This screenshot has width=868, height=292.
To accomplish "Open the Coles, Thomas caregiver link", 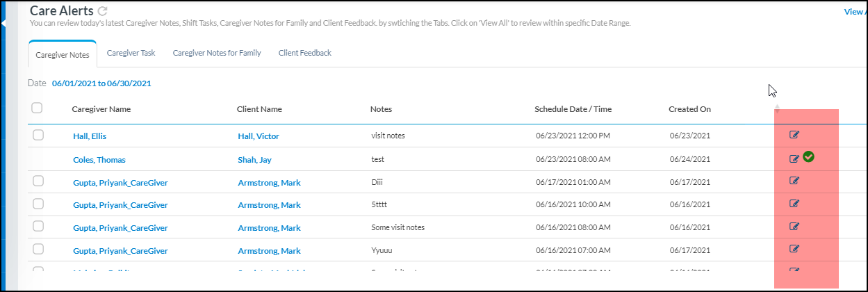I will pyautogui.click(x=99, y=160).
